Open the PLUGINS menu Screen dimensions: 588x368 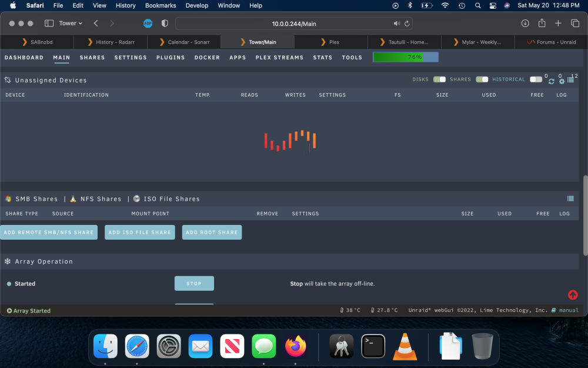tap(171, 58)
